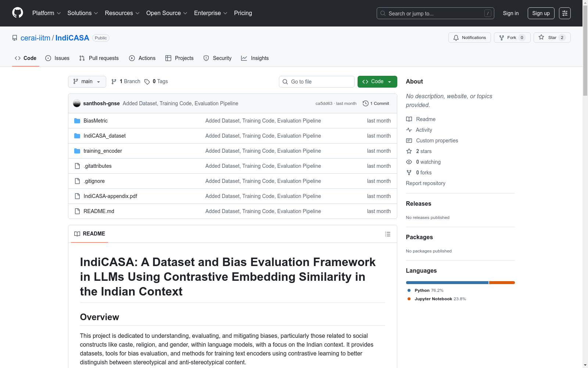Open the training_encoder folder icon
Viewport: 588px width, 368px height.
tap(77, 151)
